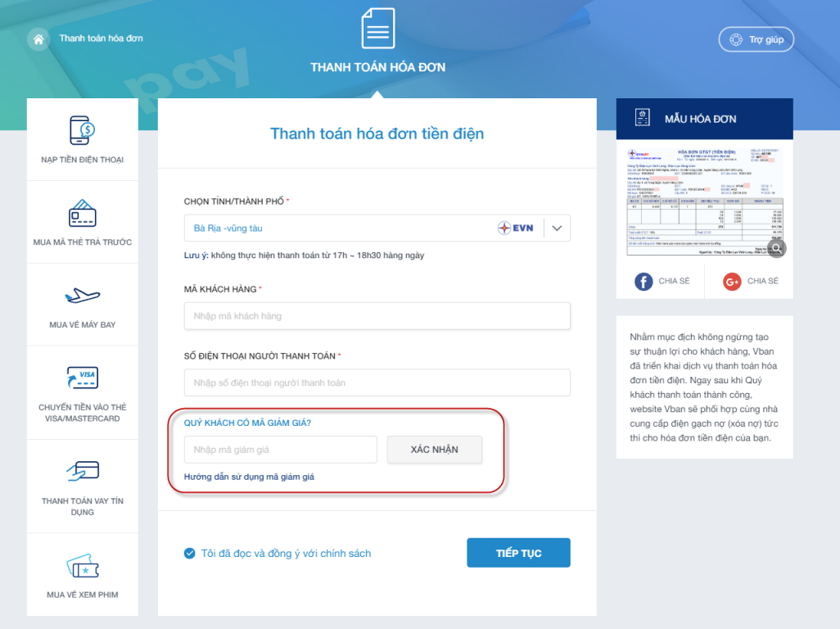Click the Thanh toán hóa đơn breadcrumb
Image resolution: width=840 pixels, height=629 pixels.
coord(101,38)
